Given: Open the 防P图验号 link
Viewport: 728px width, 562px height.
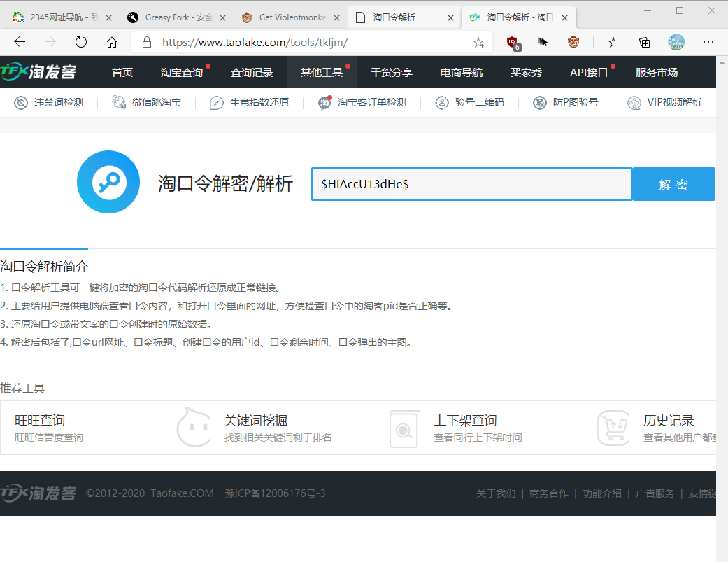Looking at the screenshot, I should 576,103.
